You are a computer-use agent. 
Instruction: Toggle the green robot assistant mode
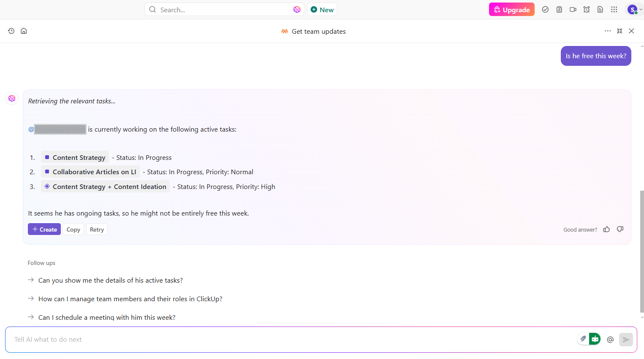click(595, 339)
